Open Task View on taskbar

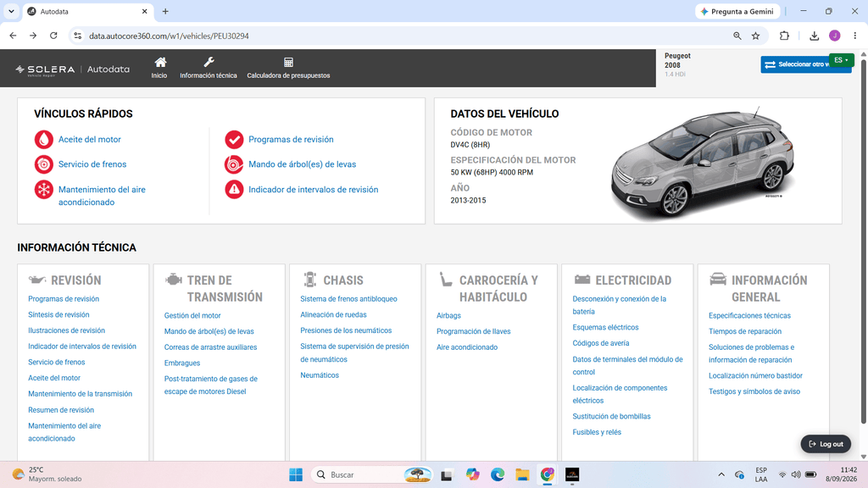pyautogui.click(x=446, y=474)
